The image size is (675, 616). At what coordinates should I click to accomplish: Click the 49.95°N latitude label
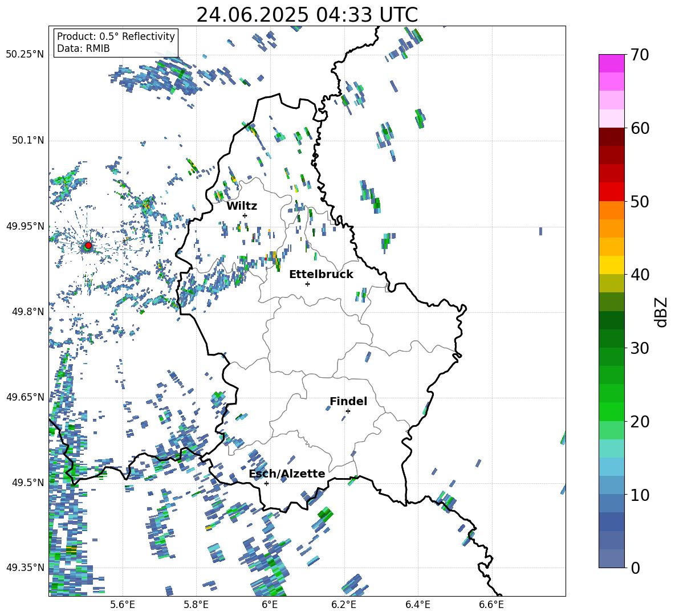click(x=25, y=226)
